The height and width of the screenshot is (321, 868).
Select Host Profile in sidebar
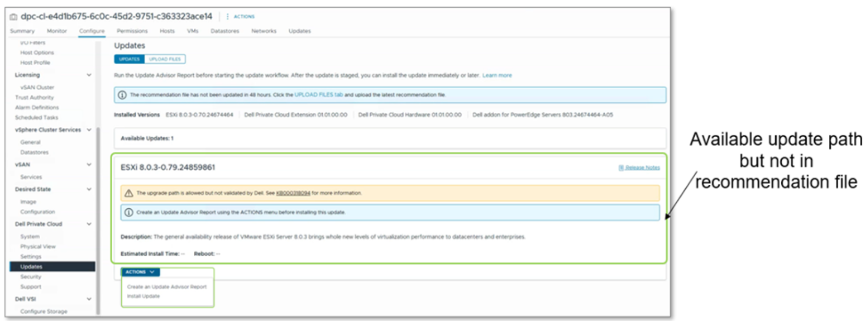(35, 63)
